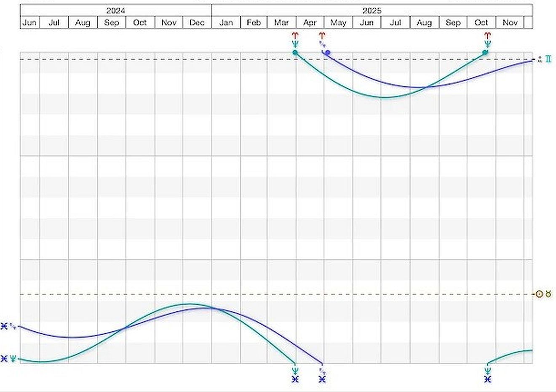Viewport: 556px width, 392px height.
Task: Click the Aug 2024 month header
Action: coord(83,23)
